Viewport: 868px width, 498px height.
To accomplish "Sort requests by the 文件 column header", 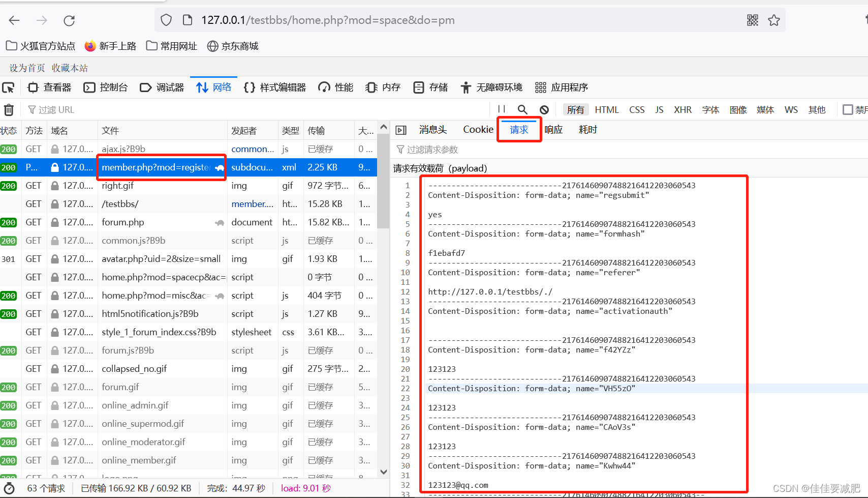I will 162,131.
